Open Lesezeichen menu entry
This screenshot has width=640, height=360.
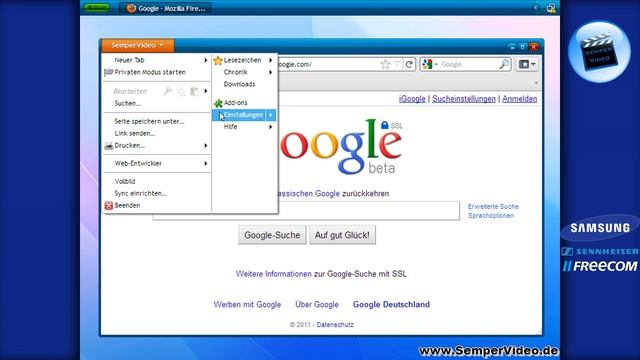click(x=242, y=60)
